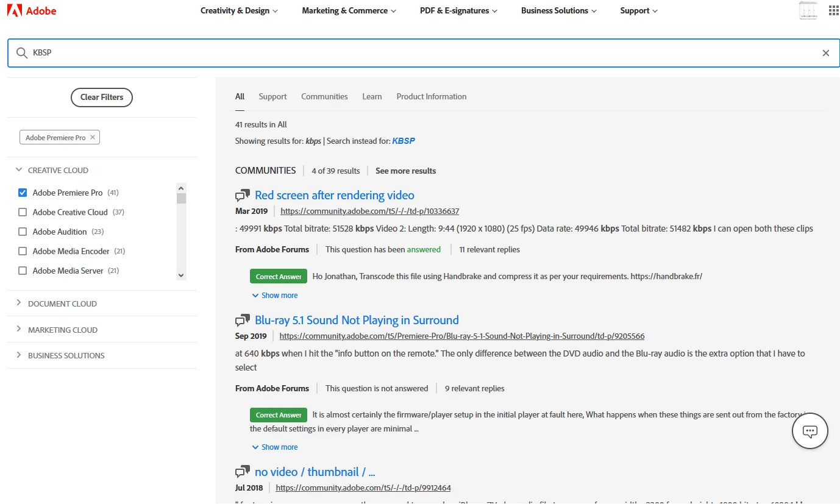Viewport: 840px width, 504px height.
Task: Open PDF & E-signatures menu
Action: [x=458, y=10]
